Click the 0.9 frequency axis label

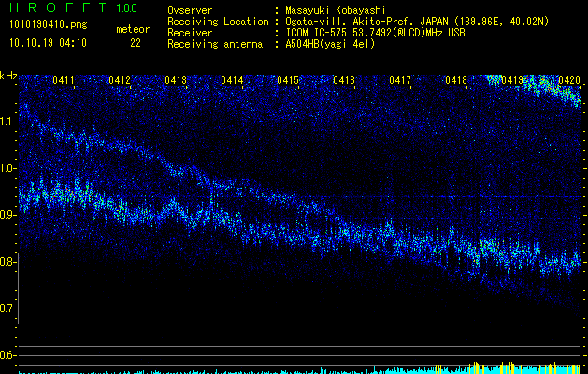(8, 215)
